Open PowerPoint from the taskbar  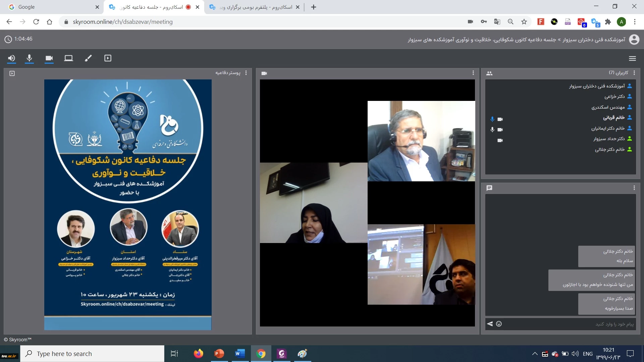219,354
